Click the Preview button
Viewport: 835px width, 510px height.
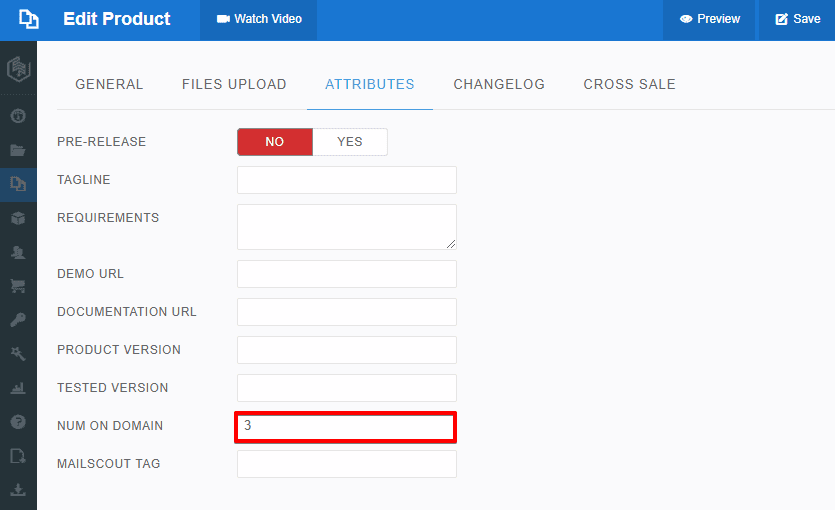(x=709, y=20)
